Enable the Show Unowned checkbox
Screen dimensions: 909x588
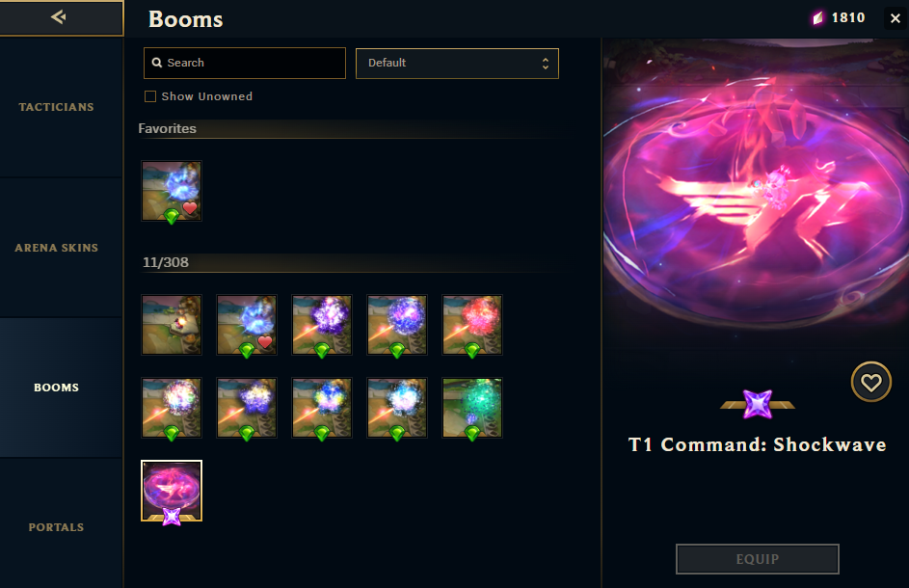coord(150,96)
